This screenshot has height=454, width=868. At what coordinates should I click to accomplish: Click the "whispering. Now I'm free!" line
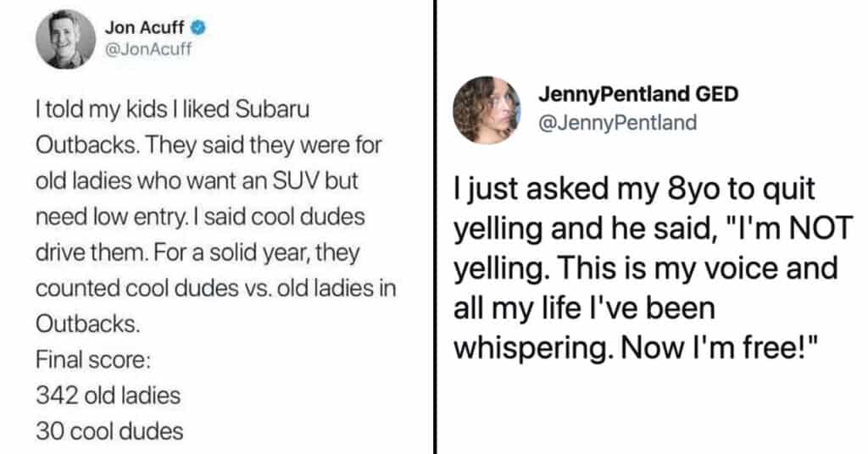(637, 348)
